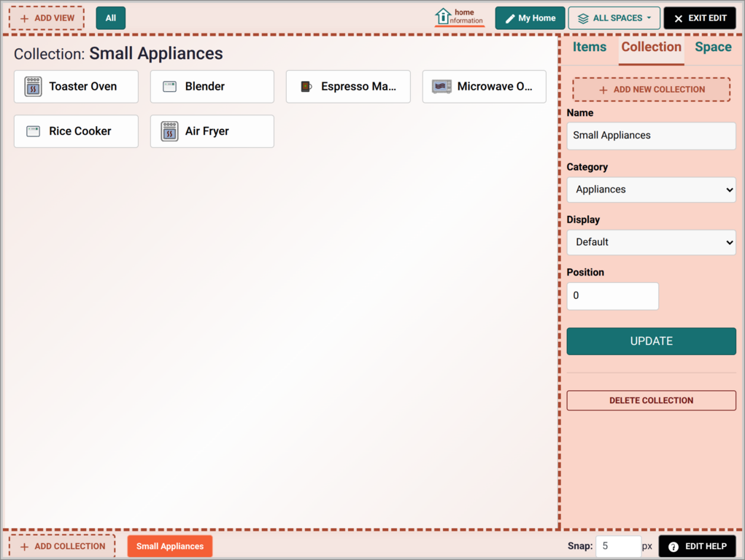Expand the All Spaces dropdown arrow
Screen dimensions: 745x560
coord(649,18)
